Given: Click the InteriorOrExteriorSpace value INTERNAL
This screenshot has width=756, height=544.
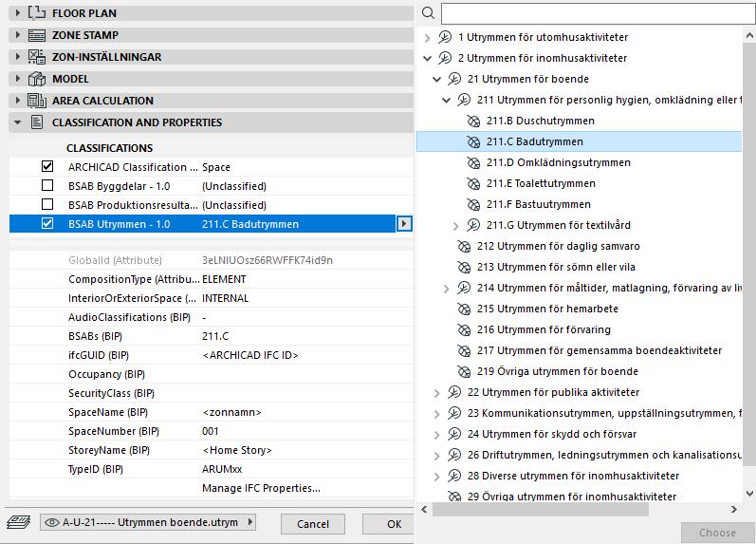Looking at the screenshot, I should tap(225, 298).
